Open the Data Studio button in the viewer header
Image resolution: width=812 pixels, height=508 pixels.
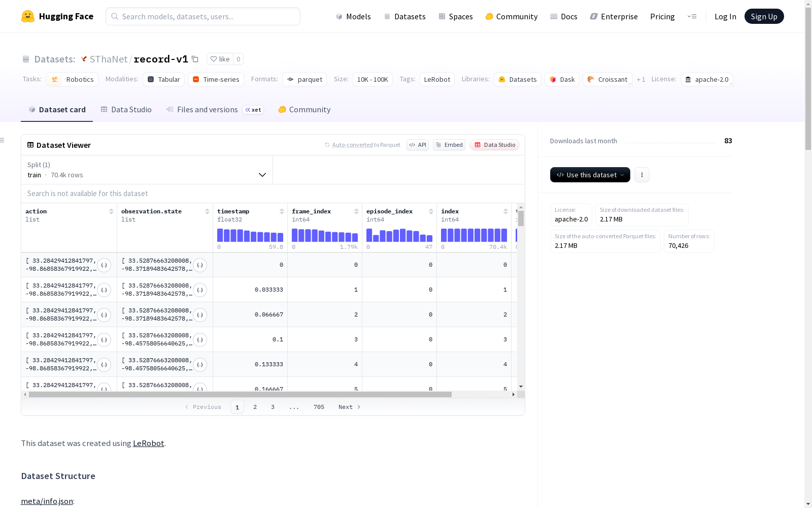[x=495, y=145]
